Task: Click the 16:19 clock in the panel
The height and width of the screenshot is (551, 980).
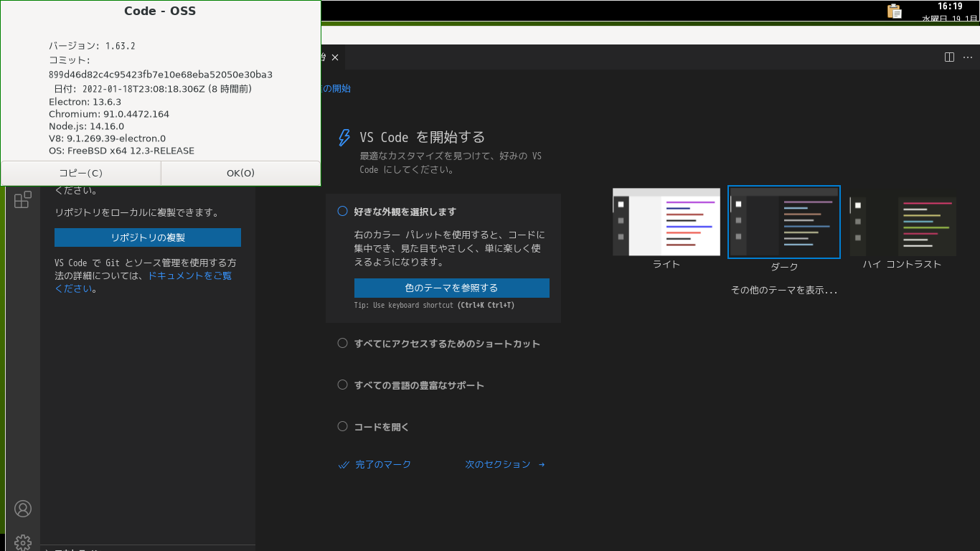Action: click(950, 6)
